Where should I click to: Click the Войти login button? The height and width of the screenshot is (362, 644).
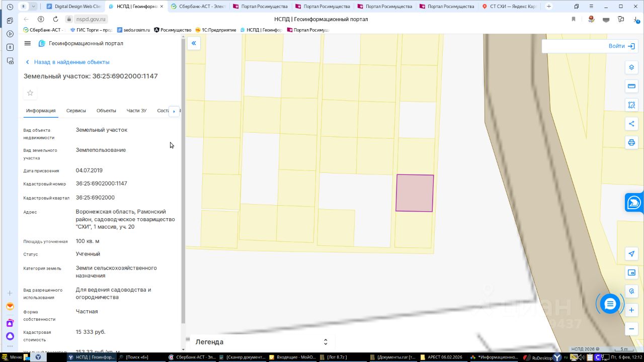(x=621, y=46)
